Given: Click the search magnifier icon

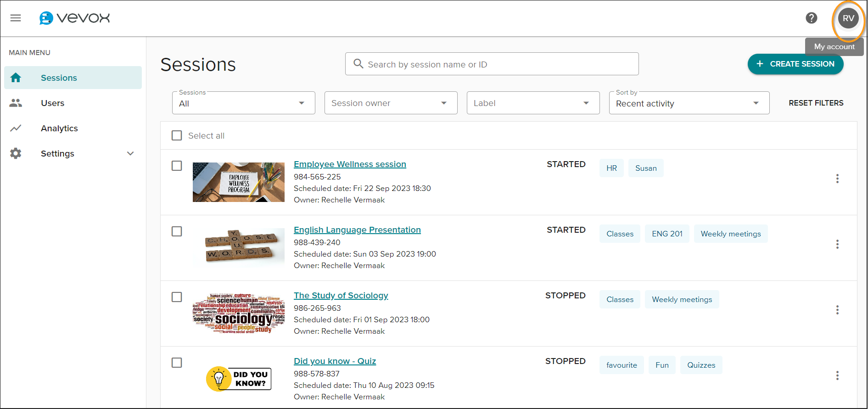Looking at the screenshot, I should (x=358, y=64).
